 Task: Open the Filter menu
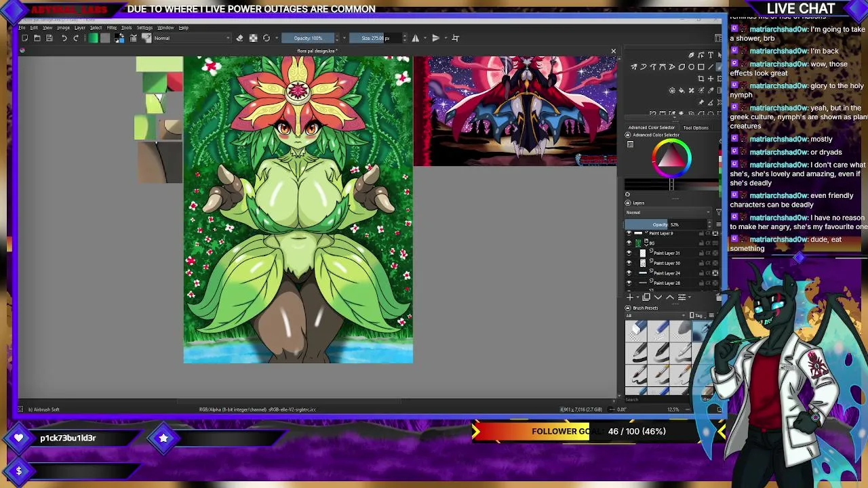pyautogui.click(x=112, y=28)
